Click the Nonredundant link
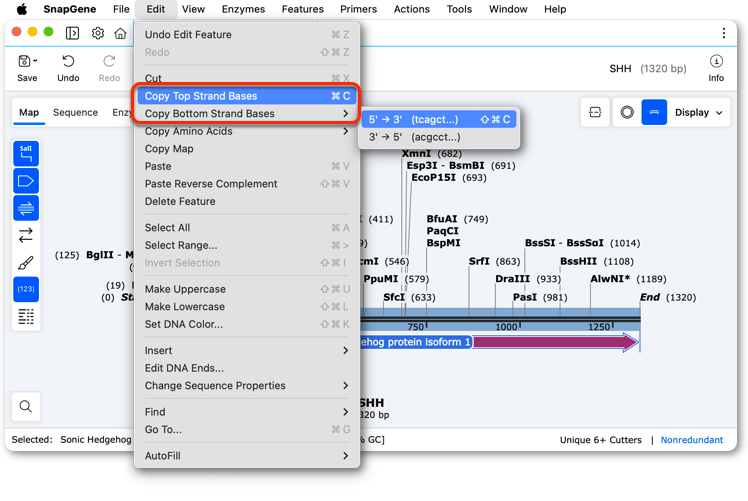Viewport: 748px width, 501px height. pos(692,440)
